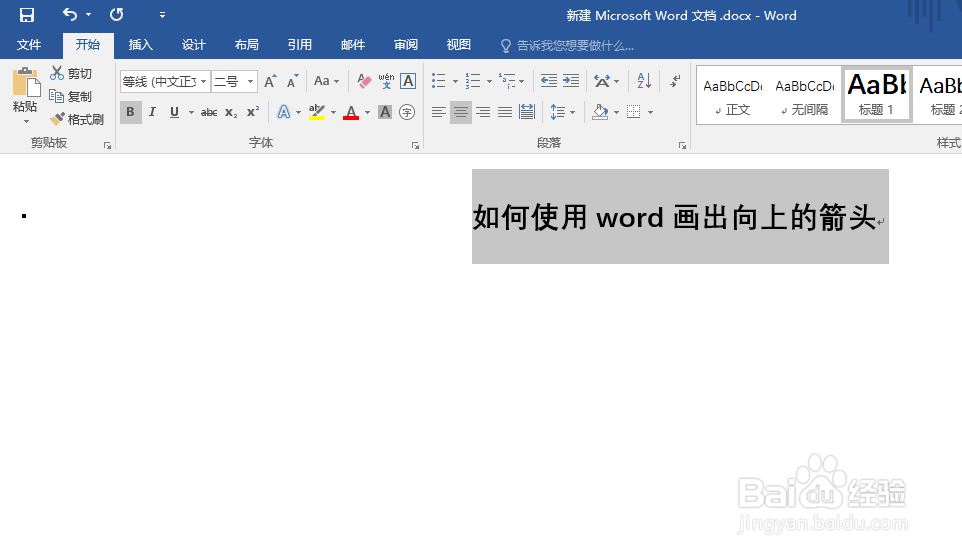This screenshot has height=557, width=962.
Task: Open the font name dropdown 等线
Action: tap(204, 81)
